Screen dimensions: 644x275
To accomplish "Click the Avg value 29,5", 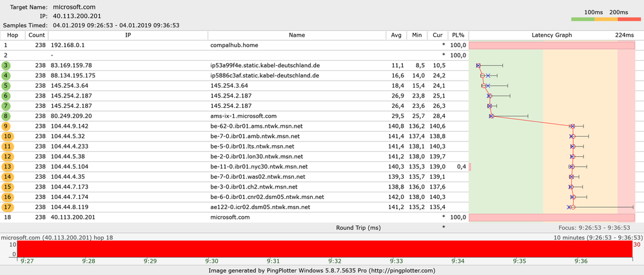I will (x=399, y=116).
